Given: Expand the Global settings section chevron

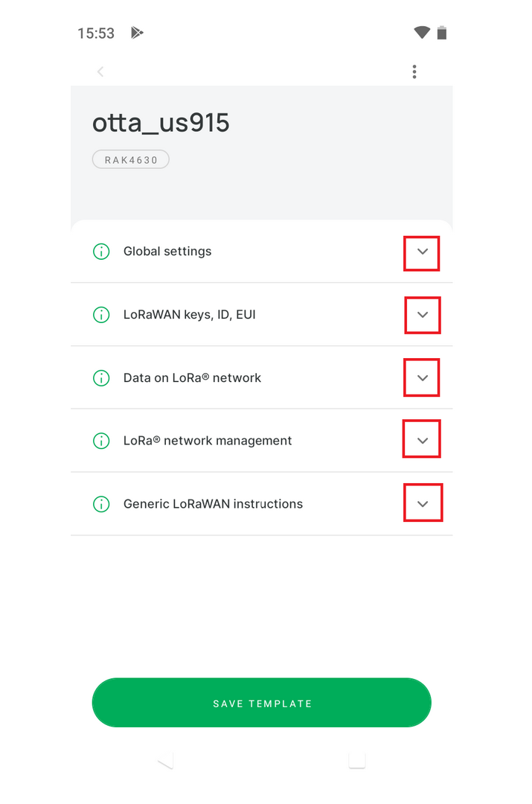Looking at the screenshot, I should pos(423,252).
